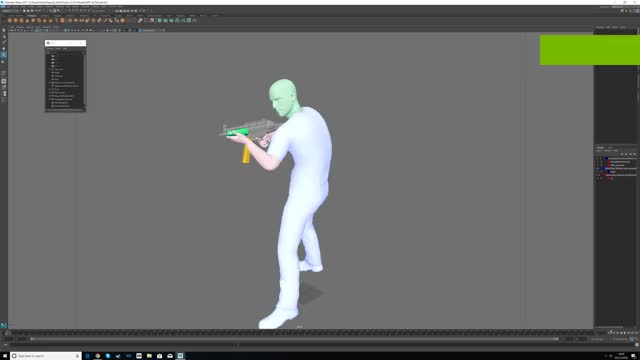Activate the Move tool in toolbox
This screenshot has width=640, height=360.
[4, 49]
